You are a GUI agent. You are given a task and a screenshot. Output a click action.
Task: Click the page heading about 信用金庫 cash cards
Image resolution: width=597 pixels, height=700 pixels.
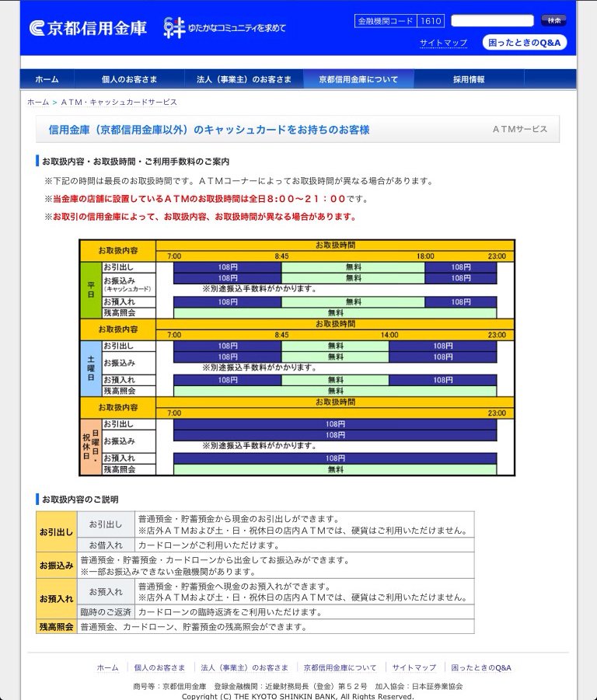click(209, 130)
